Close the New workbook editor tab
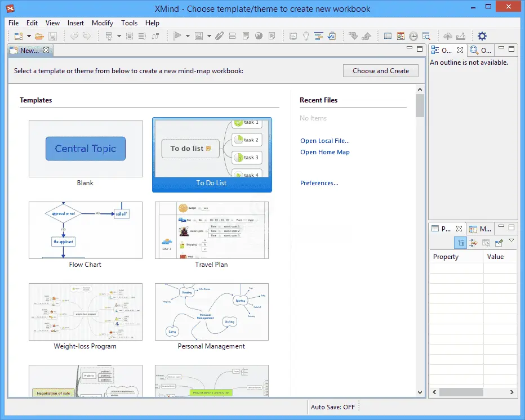This screenshot has height=420, width=525. click(46, 50)
